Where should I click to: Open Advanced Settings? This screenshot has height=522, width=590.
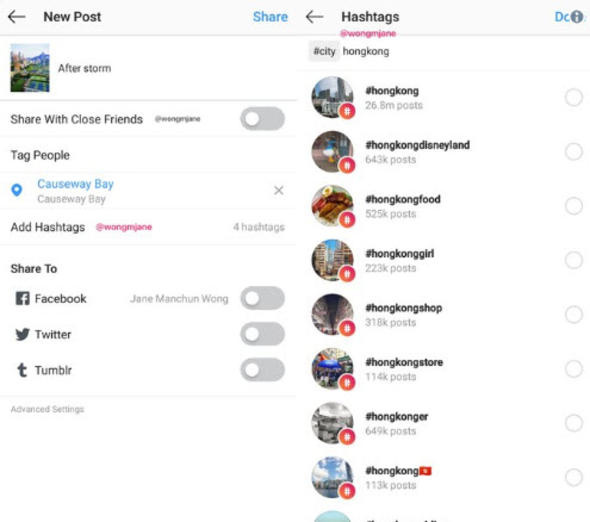coord(47,409)
